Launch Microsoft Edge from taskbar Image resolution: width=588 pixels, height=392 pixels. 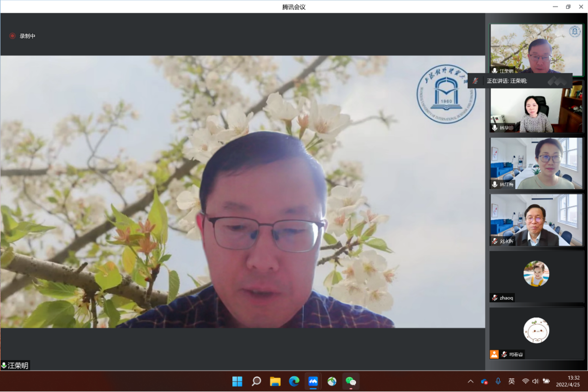(x=294, y=381)
